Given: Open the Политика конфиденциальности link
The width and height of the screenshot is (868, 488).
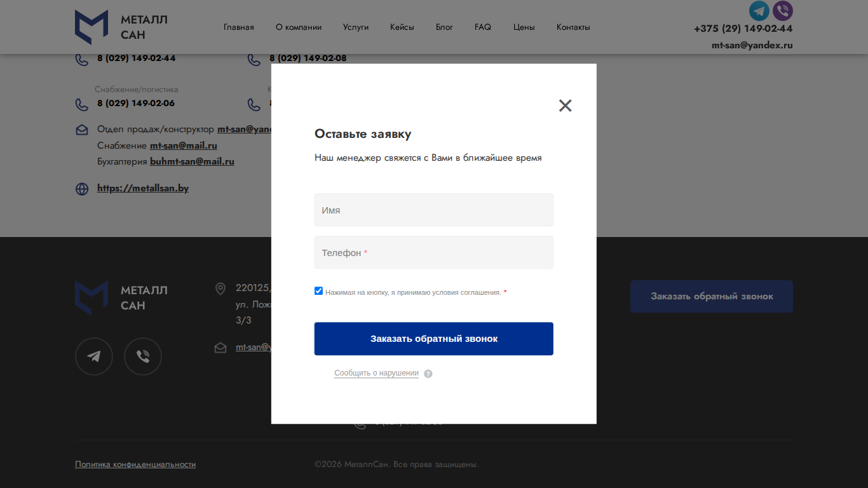Looking at the screenshot, I should point(135,464).
